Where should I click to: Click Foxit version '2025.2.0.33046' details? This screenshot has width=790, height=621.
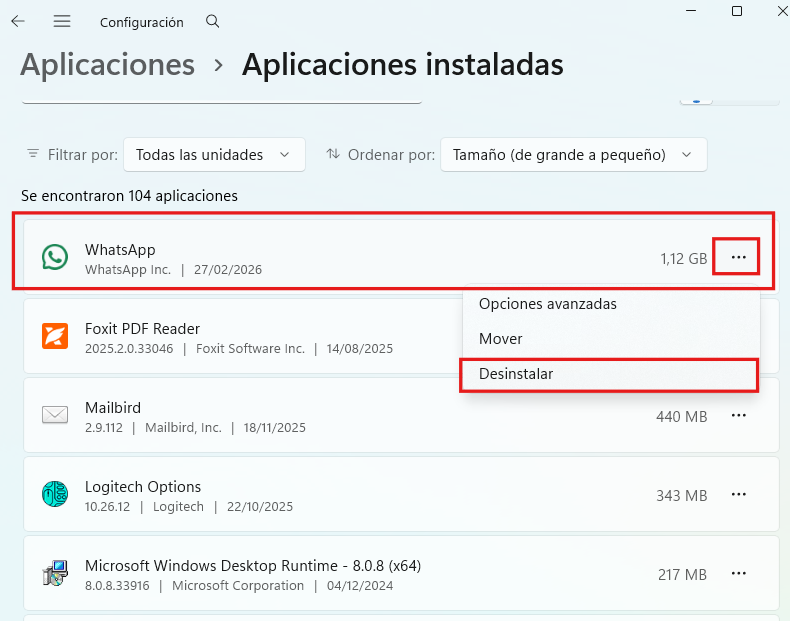pos(239,349)
